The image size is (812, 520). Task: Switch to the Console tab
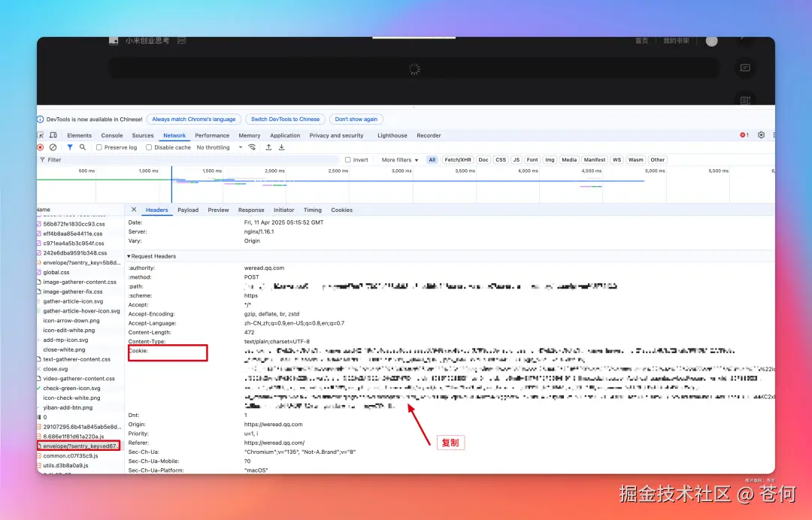click(112, 135)
